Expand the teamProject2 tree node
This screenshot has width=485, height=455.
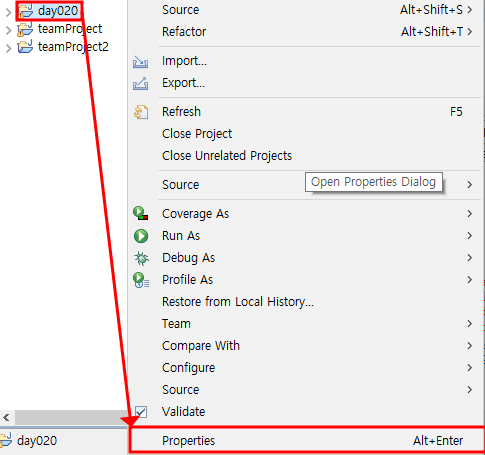pyautogui.click(x=8, y=49)
